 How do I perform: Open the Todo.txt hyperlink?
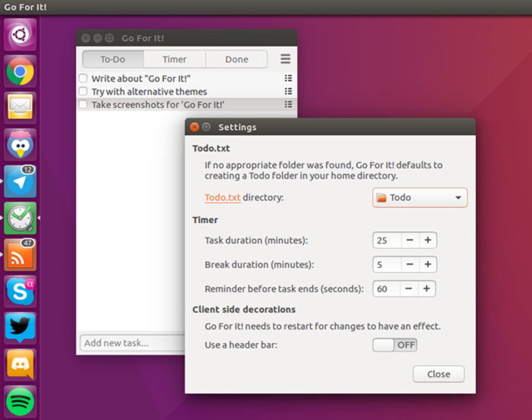tap(222, 198)
